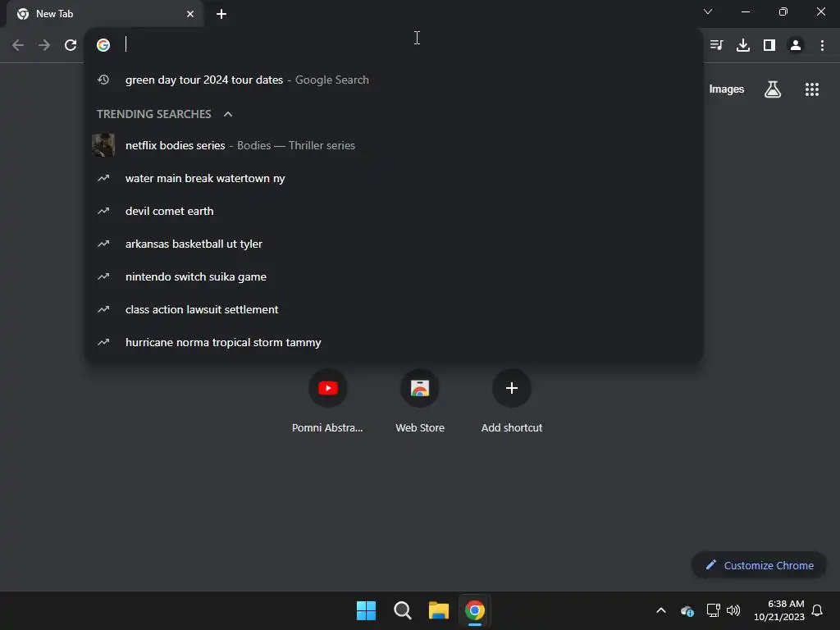Open Search Labs flask icon

(x=773, y=89)
